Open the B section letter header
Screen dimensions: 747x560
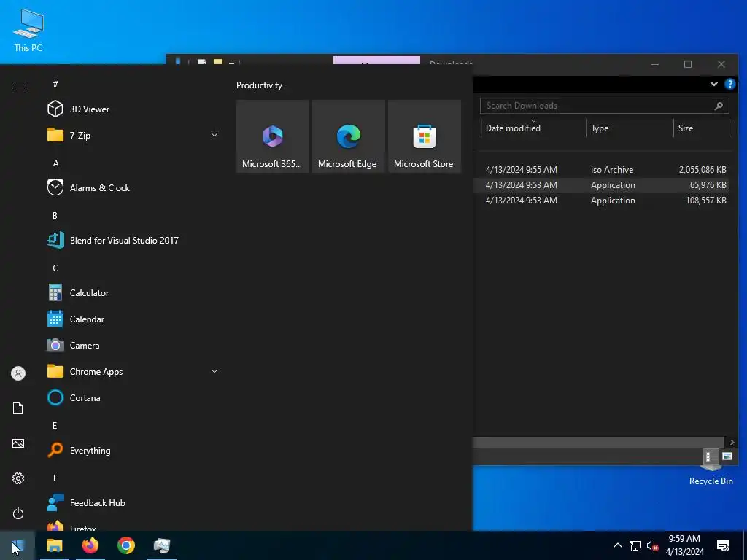point(55,215)
